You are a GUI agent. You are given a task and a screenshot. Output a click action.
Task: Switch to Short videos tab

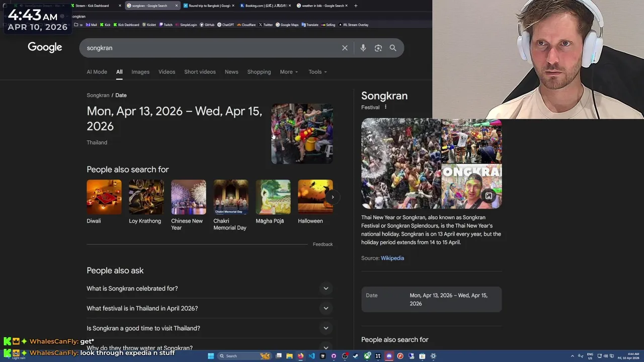(200, 72)
